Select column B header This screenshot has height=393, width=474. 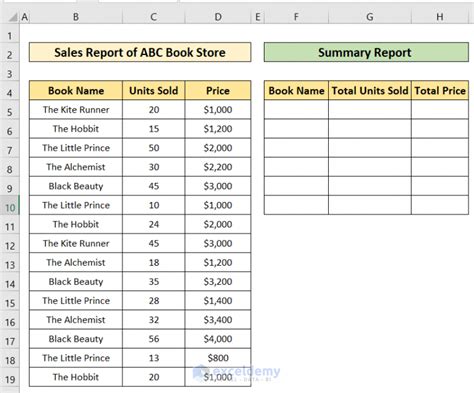pos(76,17)
